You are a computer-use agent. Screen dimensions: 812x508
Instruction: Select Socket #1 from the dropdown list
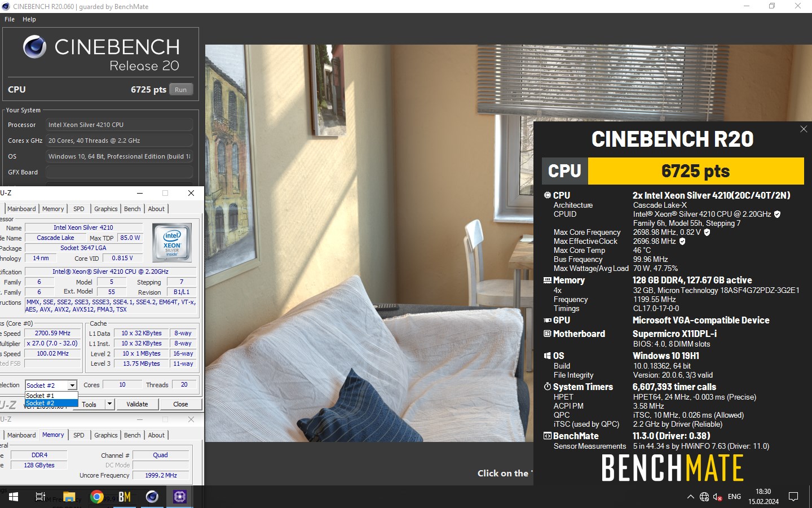click(51, 396)
